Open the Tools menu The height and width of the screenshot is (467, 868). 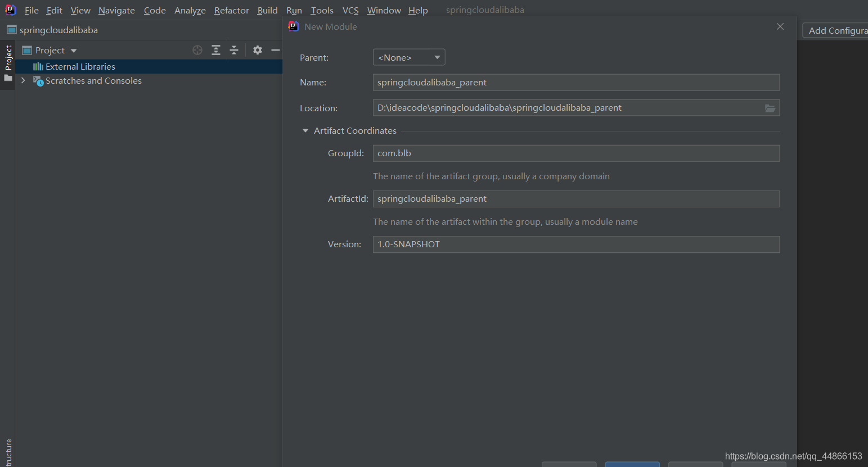[x=322, y=10]
